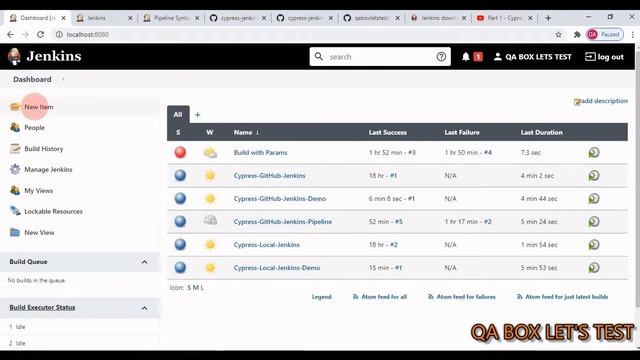Sort by the Last Success column header
The height and width of the screenshot is (360, 640).
click(x=388, y=132)
